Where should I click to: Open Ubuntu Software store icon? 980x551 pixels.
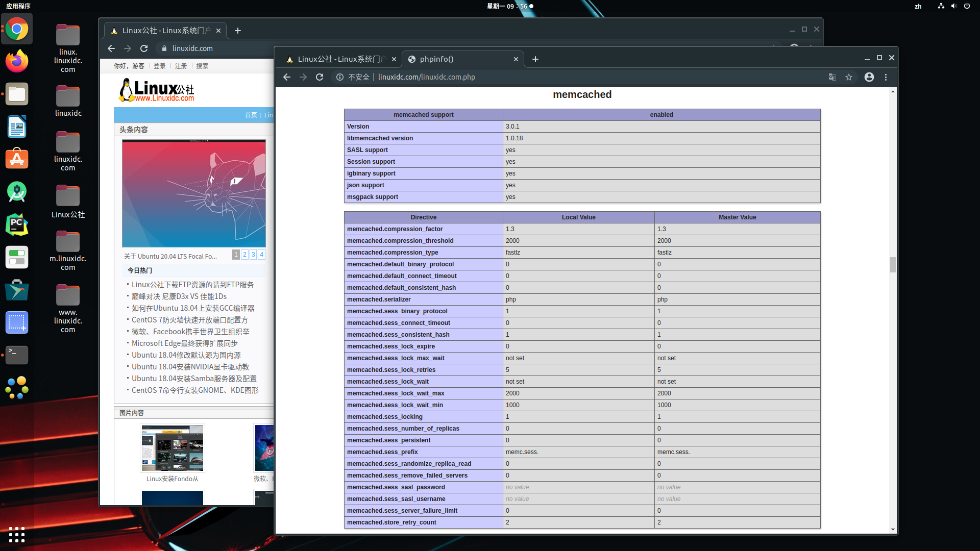(x=17, y=159)
